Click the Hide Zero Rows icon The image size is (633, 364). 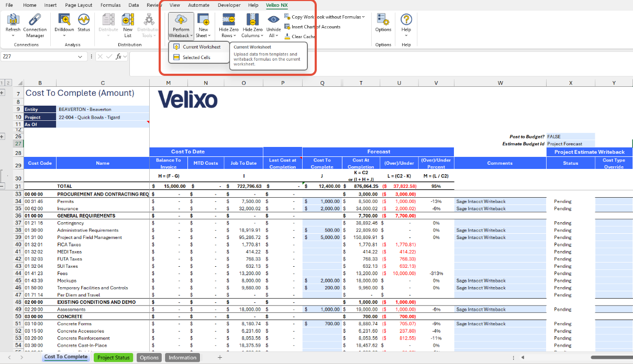[x=229, y=20]
